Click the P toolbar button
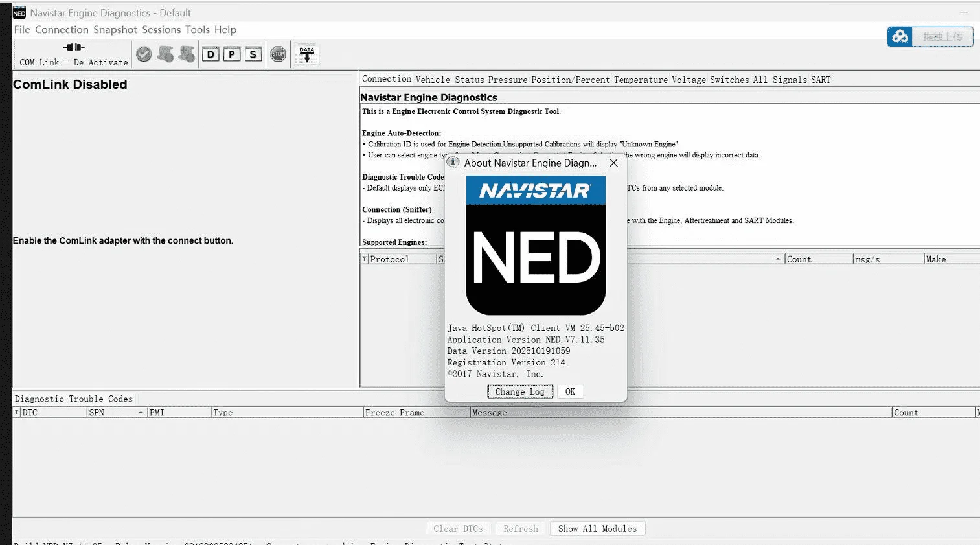Viewport: 980px width, 545px height. coord(232,54)
